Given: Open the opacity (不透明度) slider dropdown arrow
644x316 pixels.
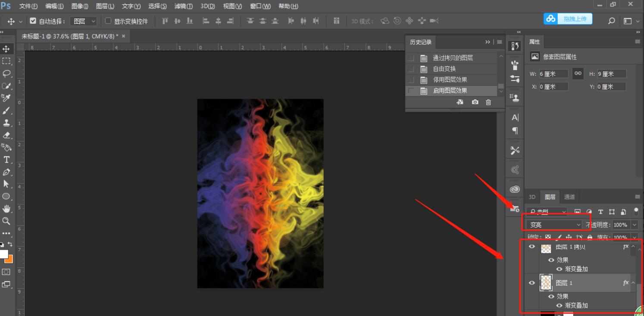Looking at the screenshot, I should coord(634,225).
